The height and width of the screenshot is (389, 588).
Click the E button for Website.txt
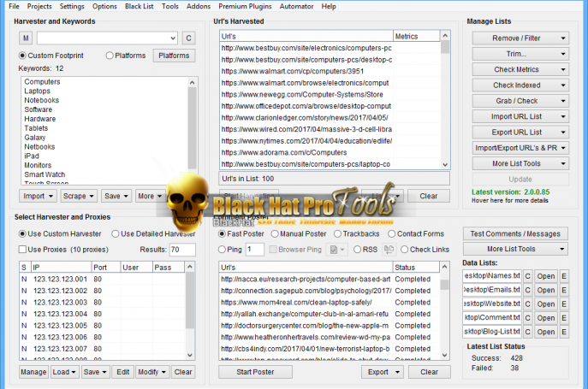pos(564,304)
